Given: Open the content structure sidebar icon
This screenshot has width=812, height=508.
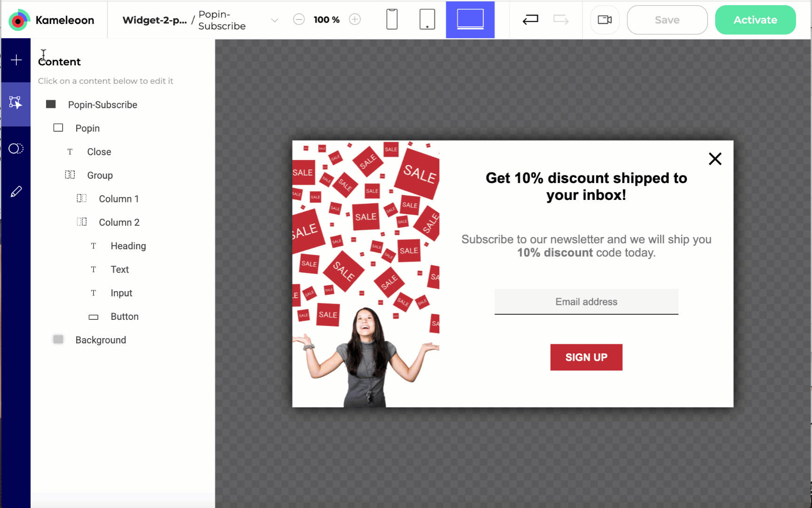Looking at the screenshot, I should [x=16, y=104].
